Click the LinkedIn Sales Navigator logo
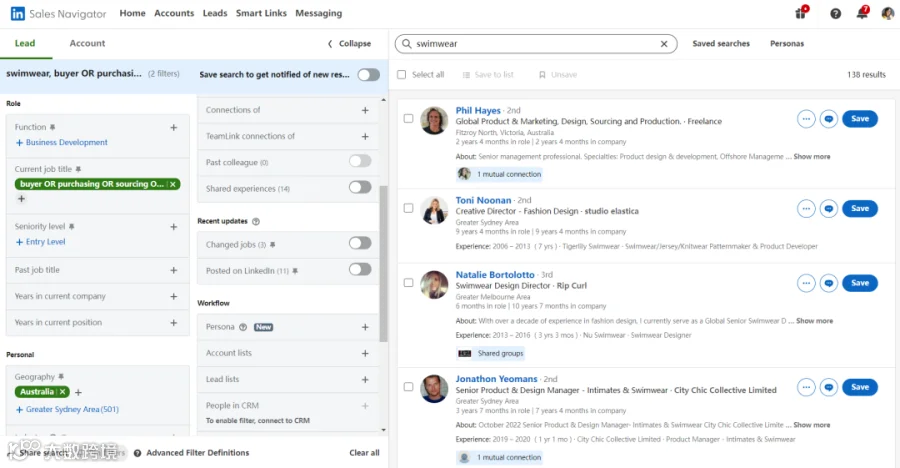This screenshot has width=900, height=468. (x=59, y=13)
